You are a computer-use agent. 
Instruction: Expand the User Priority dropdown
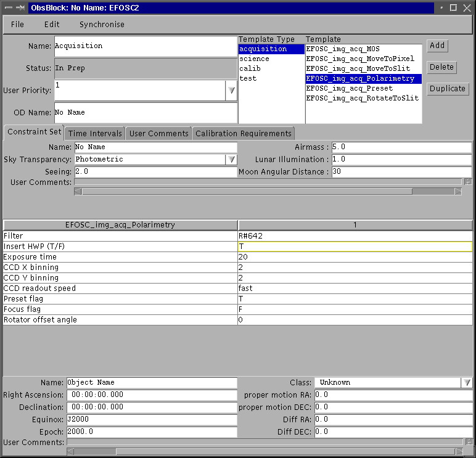231,91
